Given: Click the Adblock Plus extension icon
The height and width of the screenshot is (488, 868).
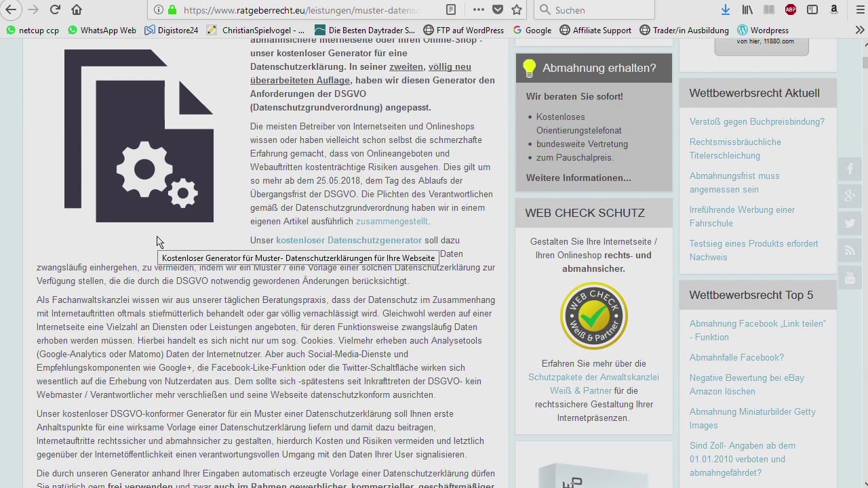Looking at the screenshot, I should (791, 10).
